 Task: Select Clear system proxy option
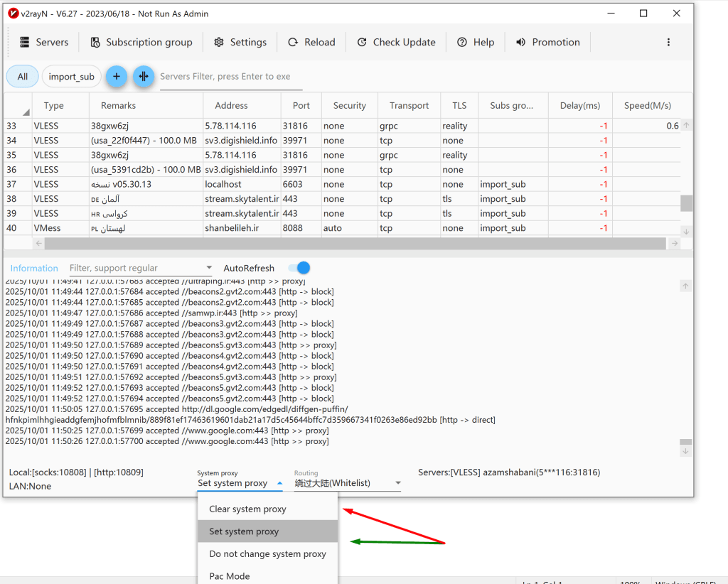(x=247, y=509)
